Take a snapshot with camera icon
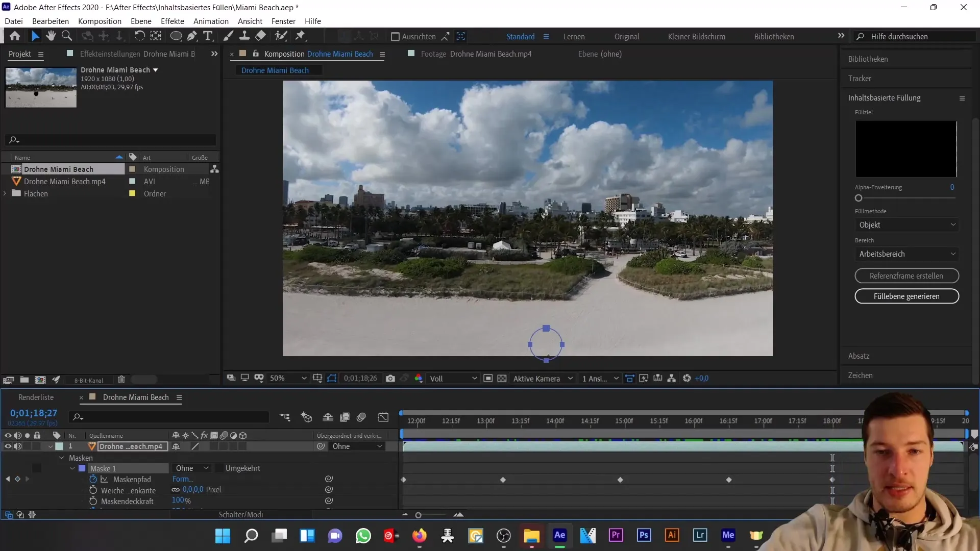Screen dimensions: 980x551 point(390,379)
